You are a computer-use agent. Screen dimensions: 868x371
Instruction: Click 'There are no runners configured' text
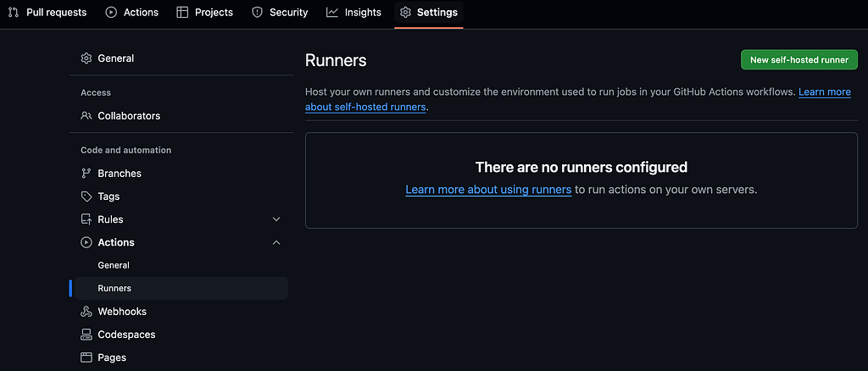tap(581, 167)
